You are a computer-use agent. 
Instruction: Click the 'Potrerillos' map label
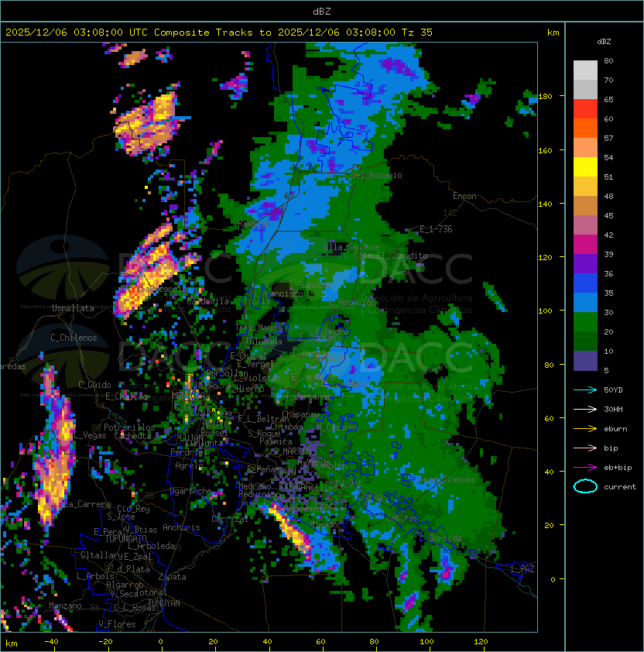(x=129, y=427)
